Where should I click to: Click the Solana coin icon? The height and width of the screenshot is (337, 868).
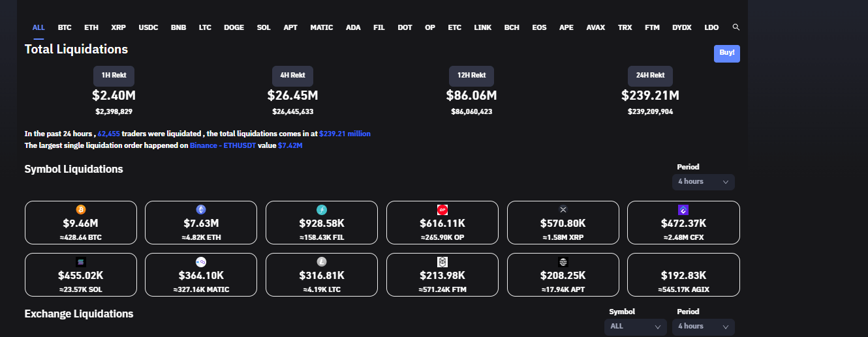pos(81,262)
